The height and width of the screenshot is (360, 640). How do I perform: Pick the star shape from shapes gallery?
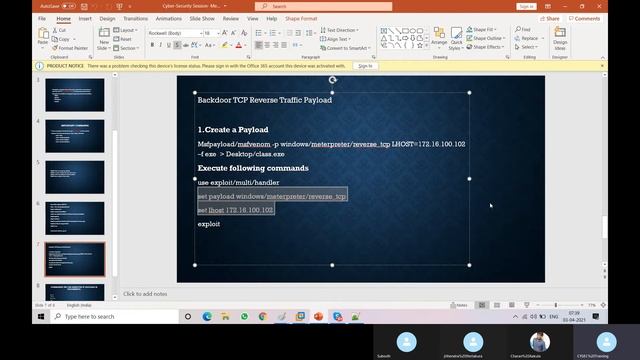(419, 45)
